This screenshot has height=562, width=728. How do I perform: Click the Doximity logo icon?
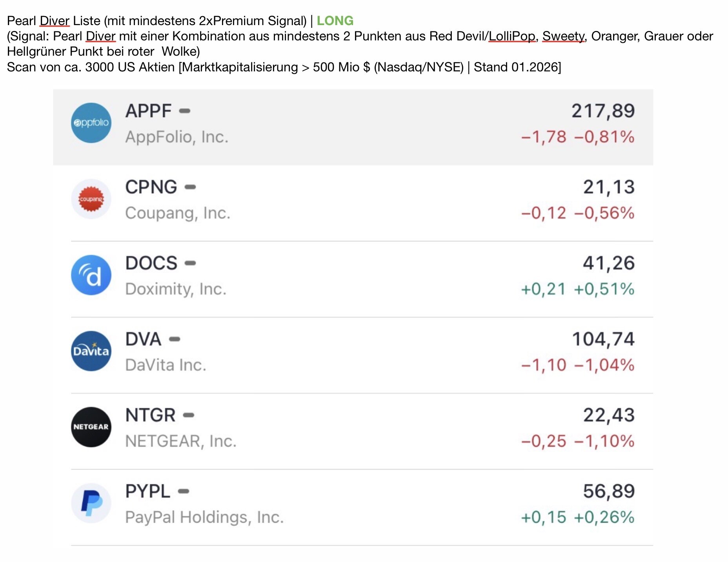click(91, 275)
